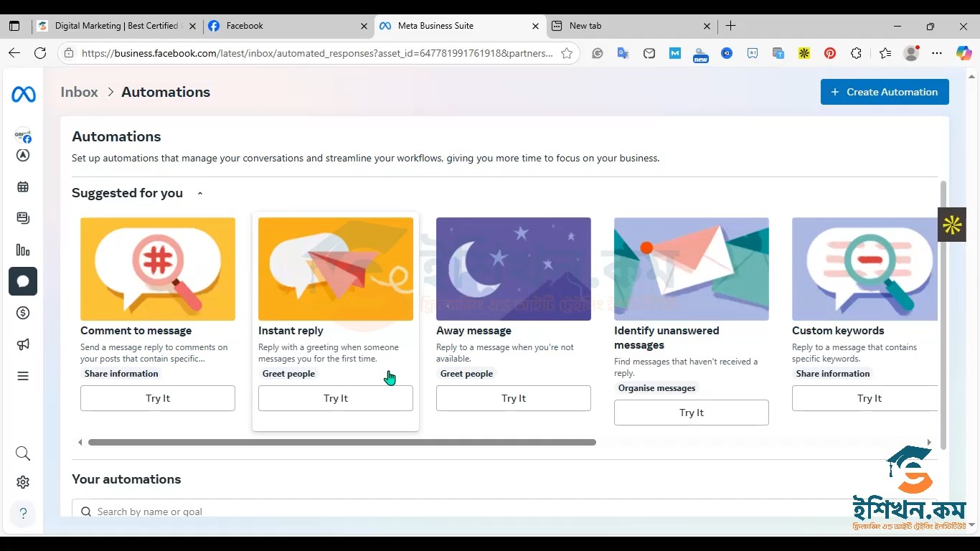Image resolution: width=980 pixels, height=551 pixels.
Task: Open the Comment to message thumbnail
Action: 158,269
